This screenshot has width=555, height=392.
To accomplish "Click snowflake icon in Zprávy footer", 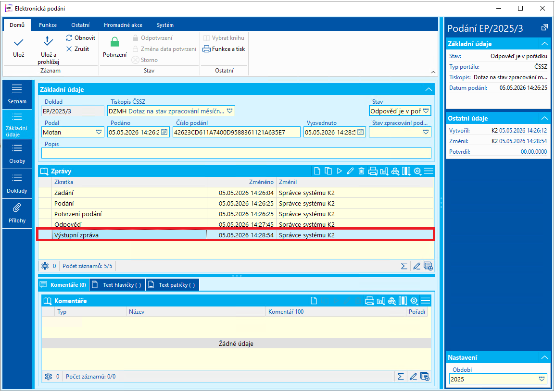I will pyautogui.click(x=45, y=266).
